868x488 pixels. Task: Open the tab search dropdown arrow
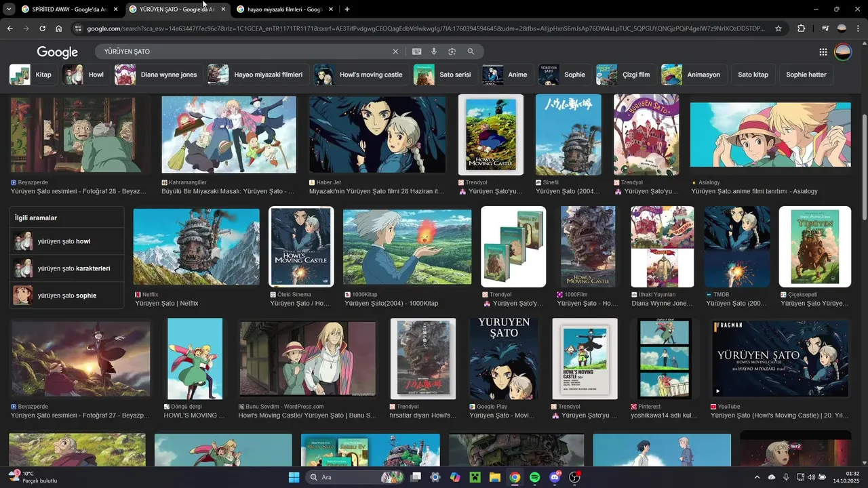click(8, 9)
